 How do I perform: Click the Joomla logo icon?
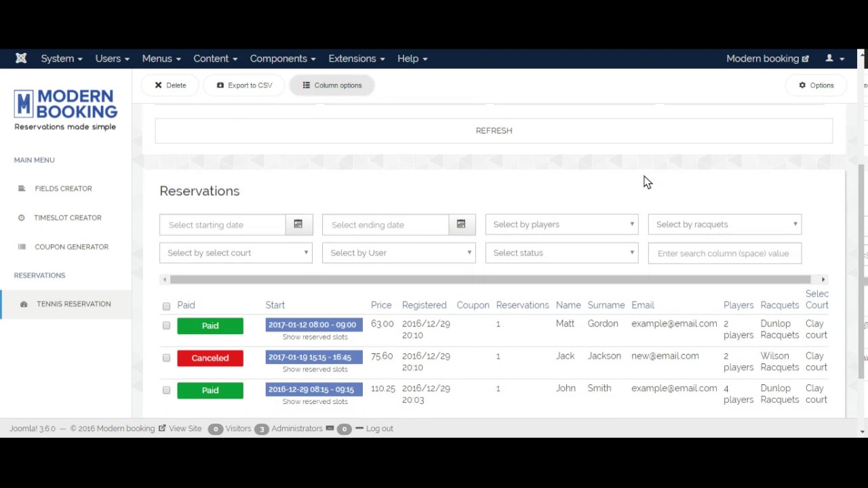pyautogui.click(x=21, y=58)
